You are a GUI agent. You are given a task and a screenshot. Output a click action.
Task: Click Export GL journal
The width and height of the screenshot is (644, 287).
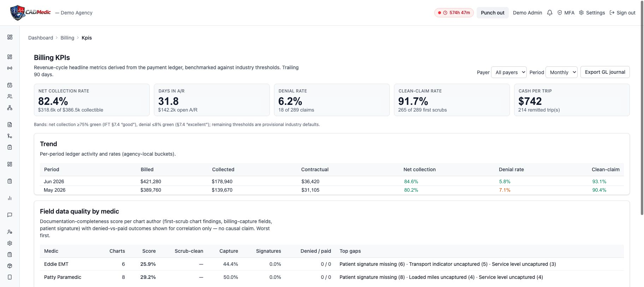[x=605, y=72]
